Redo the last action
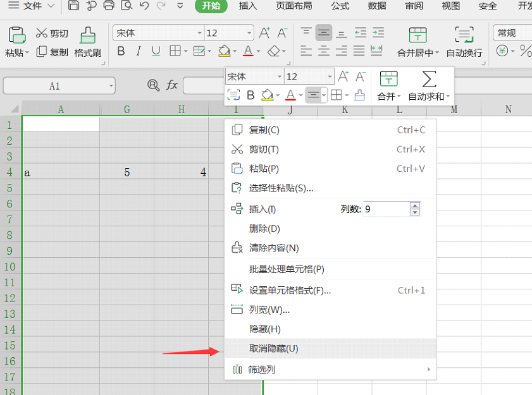 tap(161, 6)
